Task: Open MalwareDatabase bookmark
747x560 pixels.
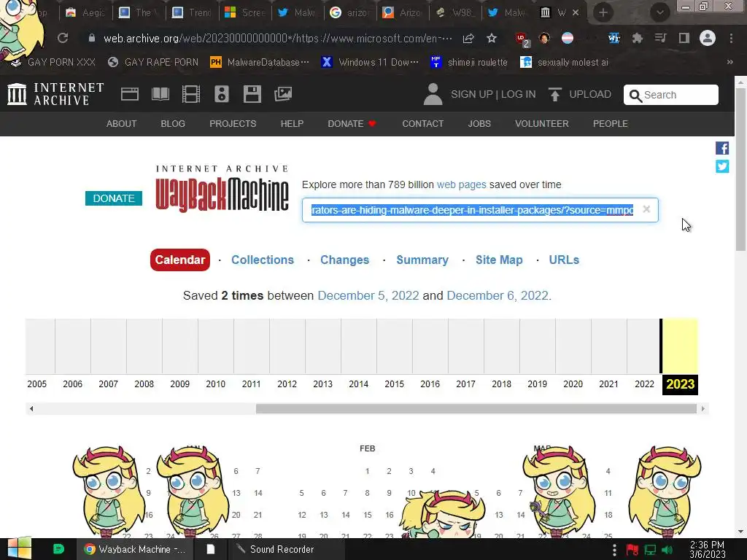Action: click(x=260, y=62)
